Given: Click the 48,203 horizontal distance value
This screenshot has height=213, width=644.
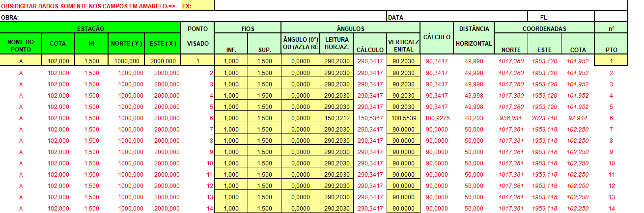Looking at the screenshot, I should click(x=474, y=118).
